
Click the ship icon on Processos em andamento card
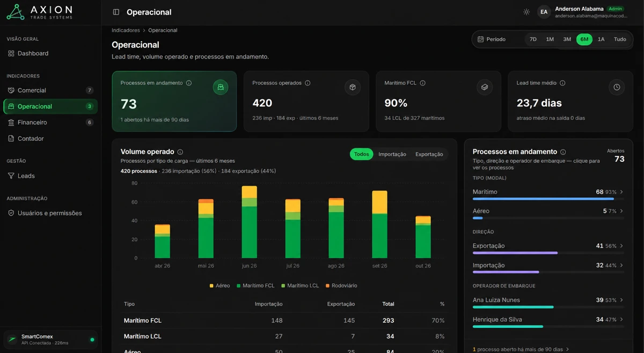tap(221, 87)
